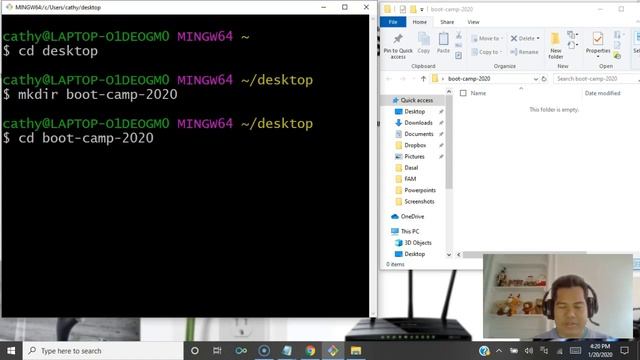Expand address bar history dropdown
The width and height of the screenshot is (640, 360).
click(536, 79)
